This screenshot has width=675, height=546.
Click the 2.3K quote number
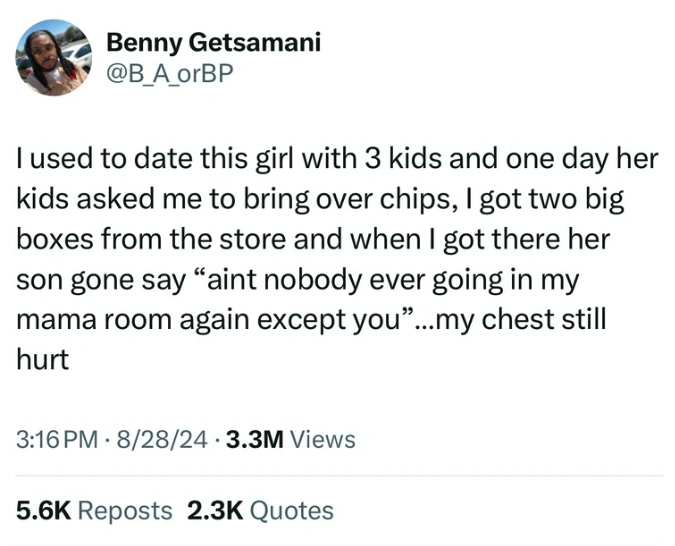[214, 510]
